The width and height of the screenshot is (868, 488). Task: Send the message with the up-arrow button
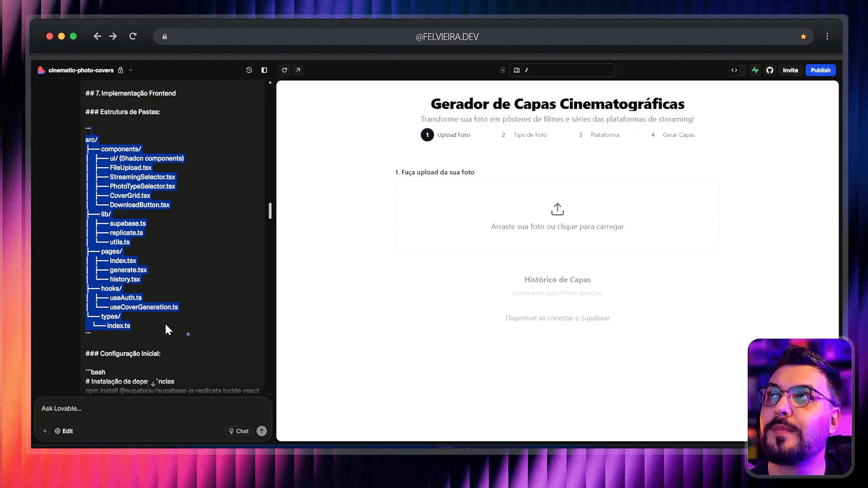tap(262, 431)
